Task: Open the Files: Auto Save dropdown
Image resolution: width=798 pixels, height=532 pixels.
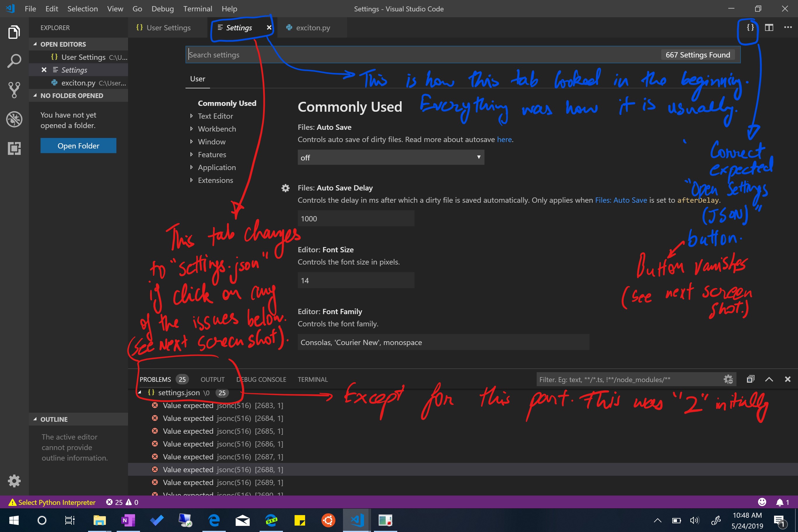Action: coord(391,157)
